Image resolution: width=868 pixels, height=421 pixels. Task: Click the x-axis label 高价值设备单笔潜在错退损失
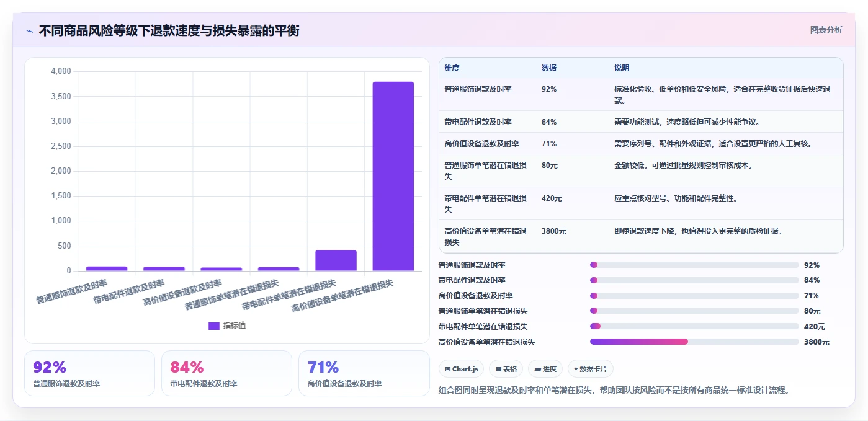pos(342,296)
